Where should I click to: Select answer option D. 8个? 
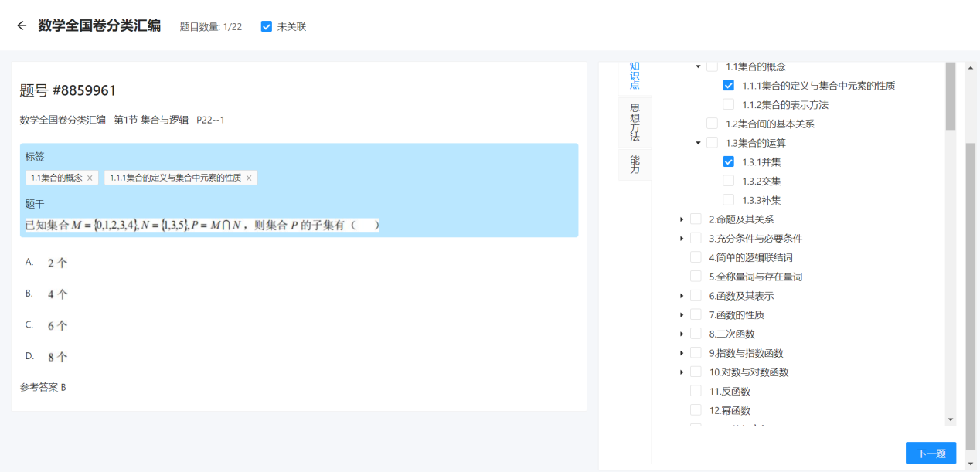point(46,357)
